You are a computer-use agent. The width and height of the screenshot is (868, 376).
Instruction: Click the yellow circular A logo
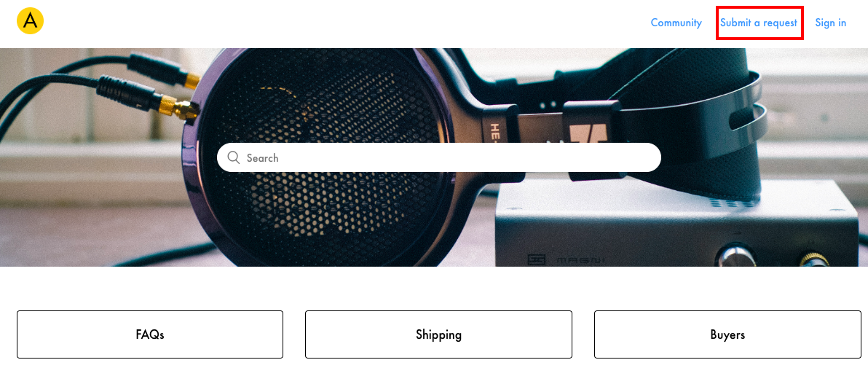click(30, 21)
